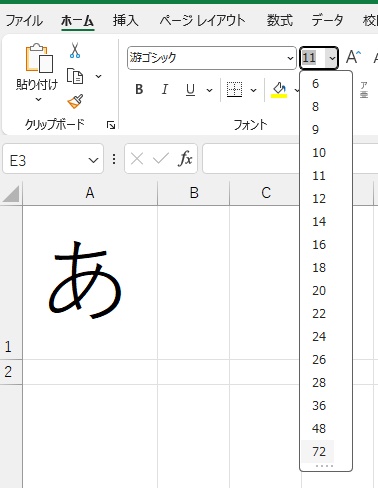Switch to the ページ レイアウト tab
Screen dimensions: 378x488
click(x=202, y=21)
